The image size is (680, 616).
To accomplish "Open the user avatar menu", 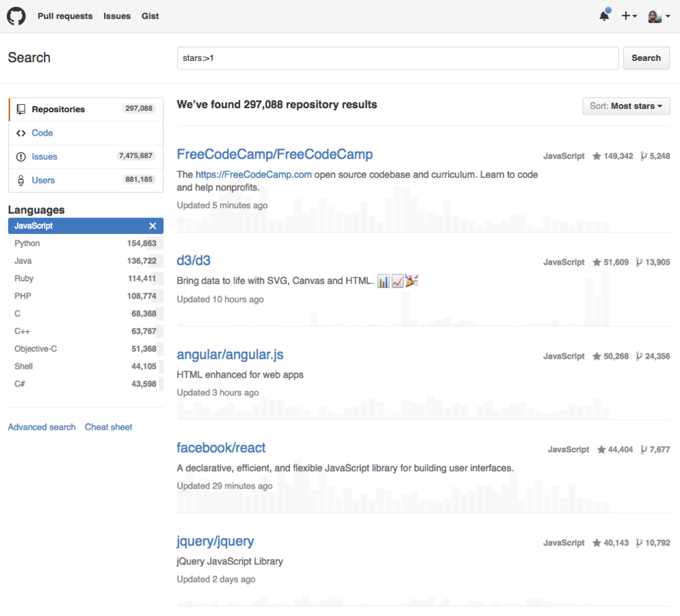I will pyautogui.click(x=659, y=16).
